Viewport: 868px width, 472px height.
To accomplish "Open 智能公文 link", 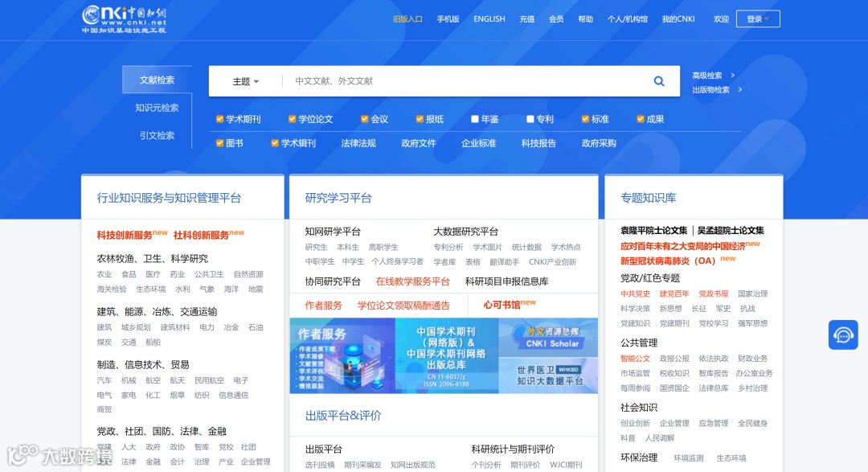I will pos(636,359).
